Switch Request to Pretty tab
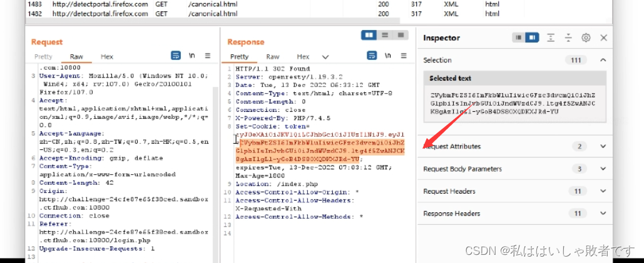This screenshot has width=644, height=263. [43, 56]
